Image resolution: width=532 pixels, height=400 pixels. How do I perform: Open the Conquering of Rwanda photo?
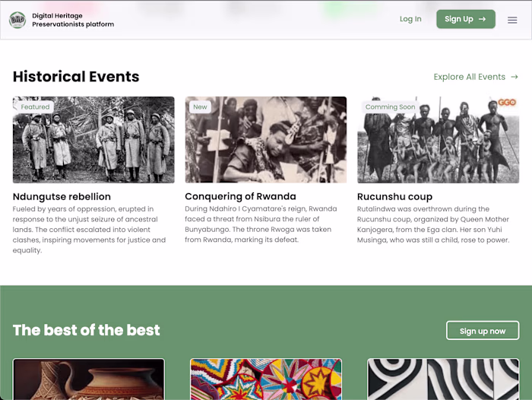(x=266, y=141)
